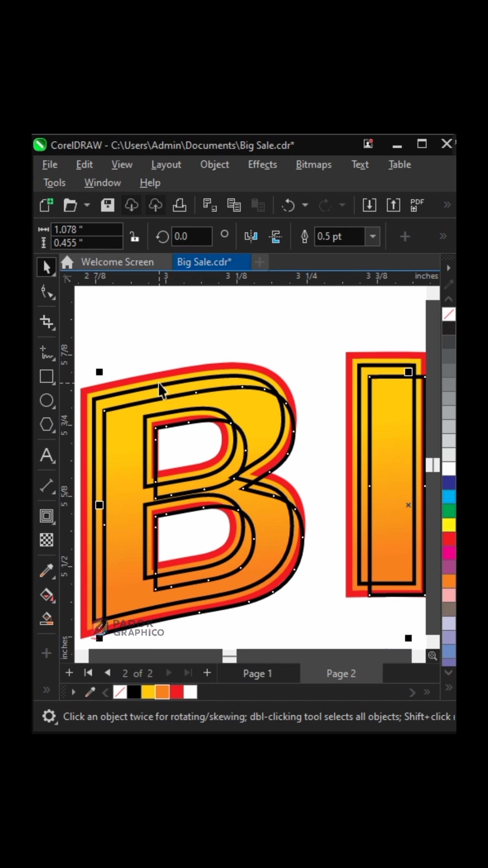Click the Import icon
The width and height of the screenshot is (488, 868).
coord(369,205)
